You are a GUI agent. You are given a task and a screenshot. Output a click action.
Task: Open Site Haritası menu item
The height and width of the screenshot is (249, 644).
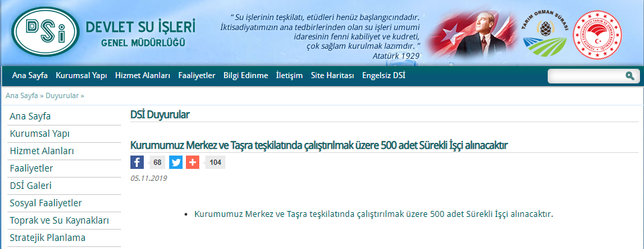pos(332,75)
